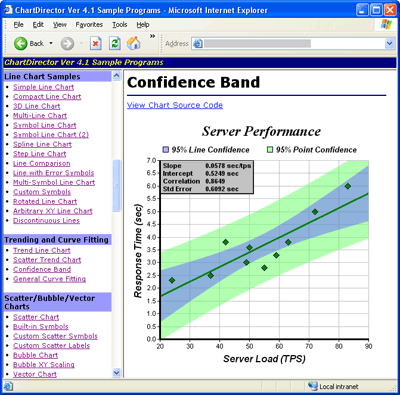Open Compact Line Chart sample
Image resolution: width=400 pixels, height=395 pixels.
click(47, 97)
